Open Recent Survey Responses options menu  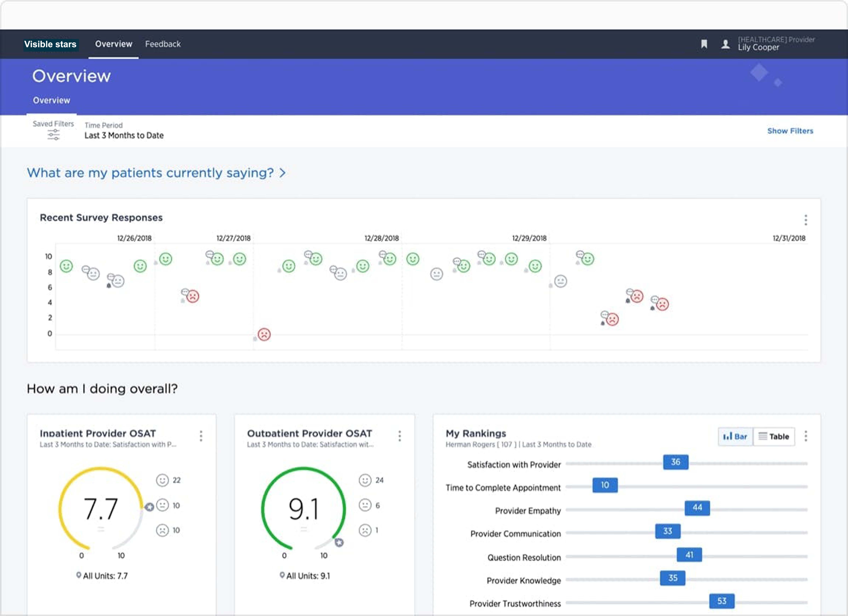coord(805,220)
